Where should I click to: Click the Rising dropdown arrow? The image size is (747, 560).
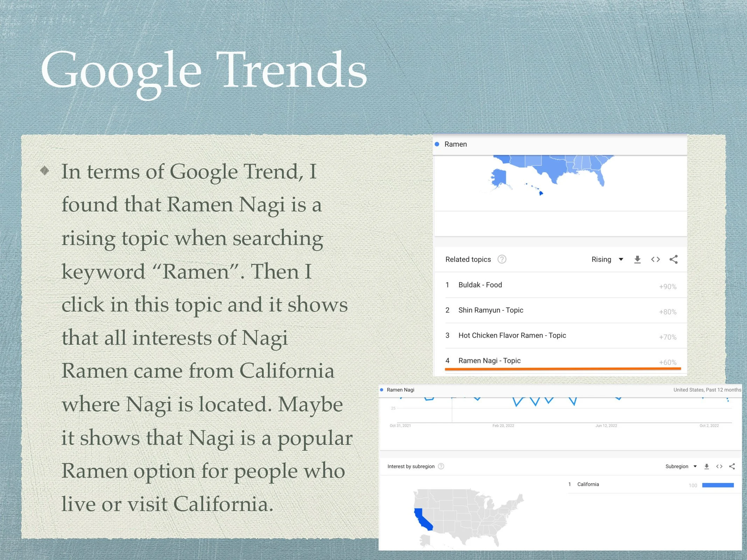coord(621,259)
